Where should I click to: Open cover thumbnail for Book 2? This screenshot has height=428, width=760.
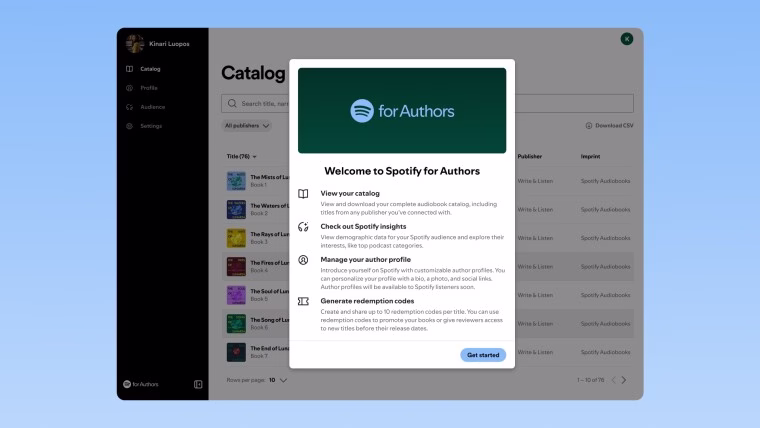tap(236, 209)
